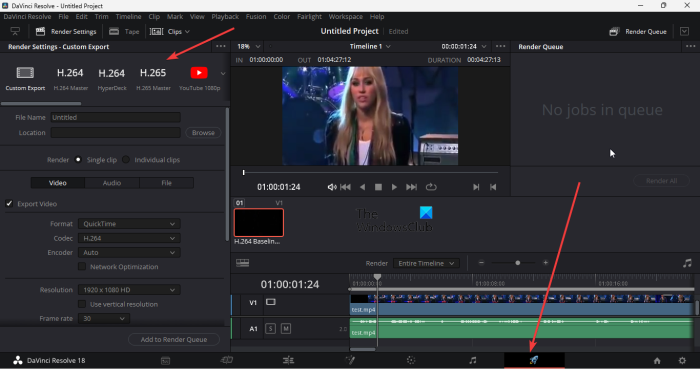Image resolution: width=700 pixels, height=369 pixels.
Task: Select the Custom Export preset icon
Action: (x=25, y=73)
